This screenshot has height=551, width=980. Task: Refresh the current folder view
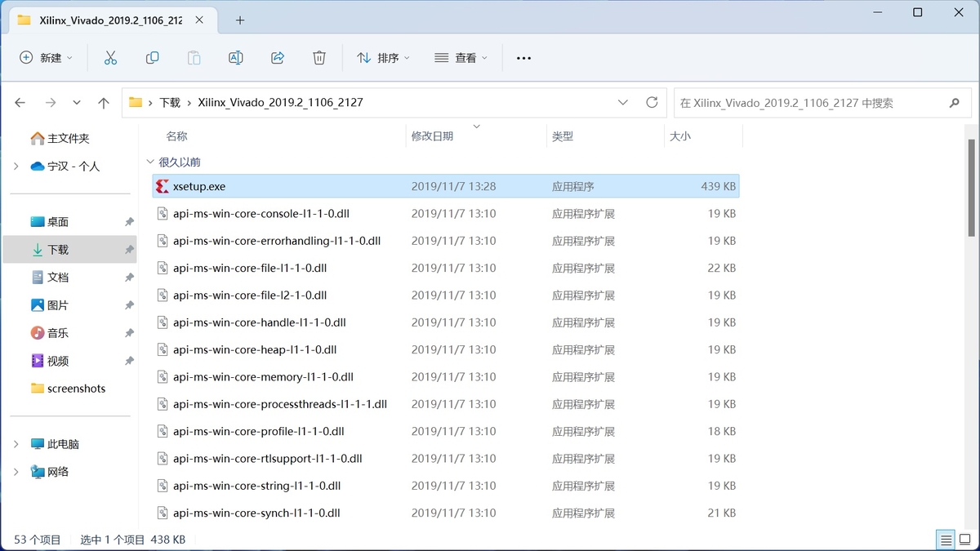[652, 103]
